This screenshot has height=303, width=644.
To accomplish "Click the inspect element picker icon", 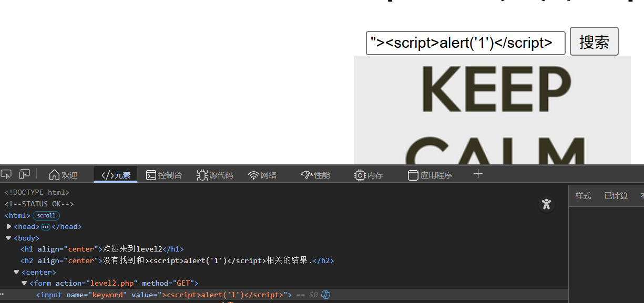I will (6, 174).
